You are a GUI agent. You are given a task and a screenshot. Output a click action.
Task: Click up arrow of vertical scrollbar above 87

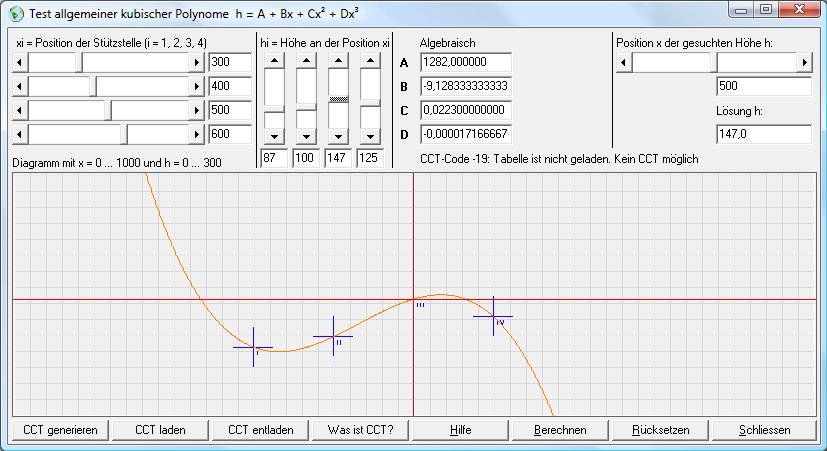(x=274, y=61)
